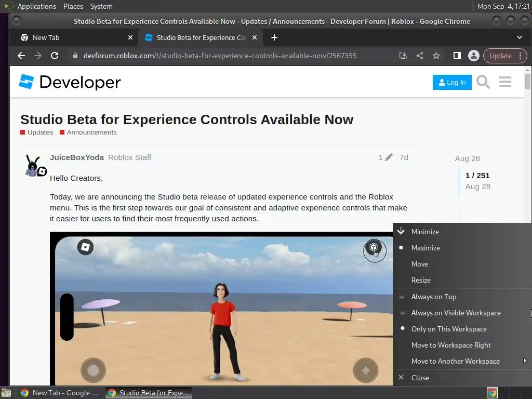Open the Chrome profile avatar
The height and width of the screenshot is (399, 532).
pyautogui.click(x=474, y=56)
